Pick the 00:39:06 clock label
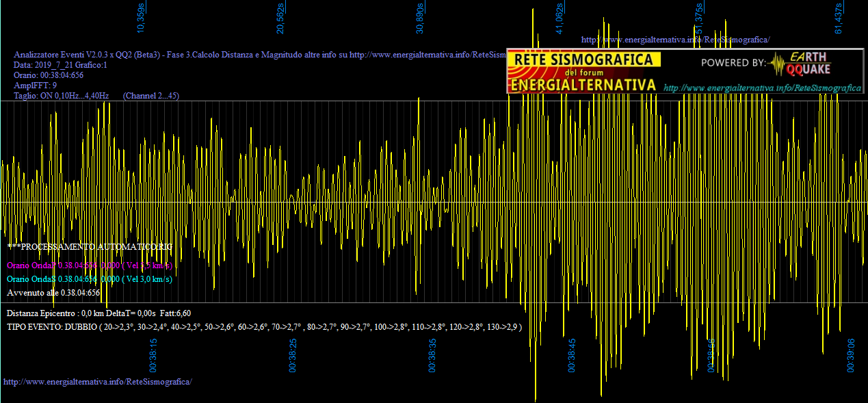The width and height of the screenshot is (868, 403). (851, 355)
